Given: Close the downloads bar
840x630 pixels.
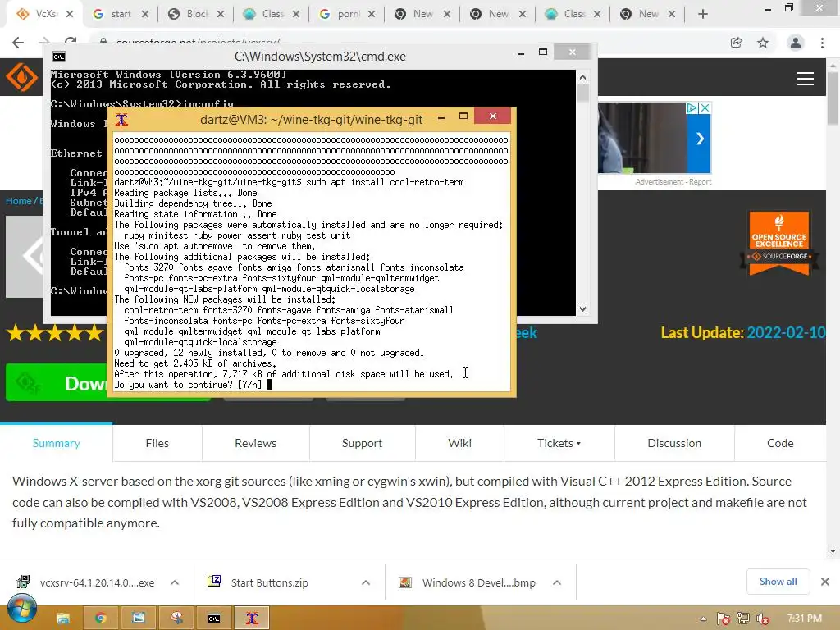Looking at the screenshot, I should [x=825, y=582].
